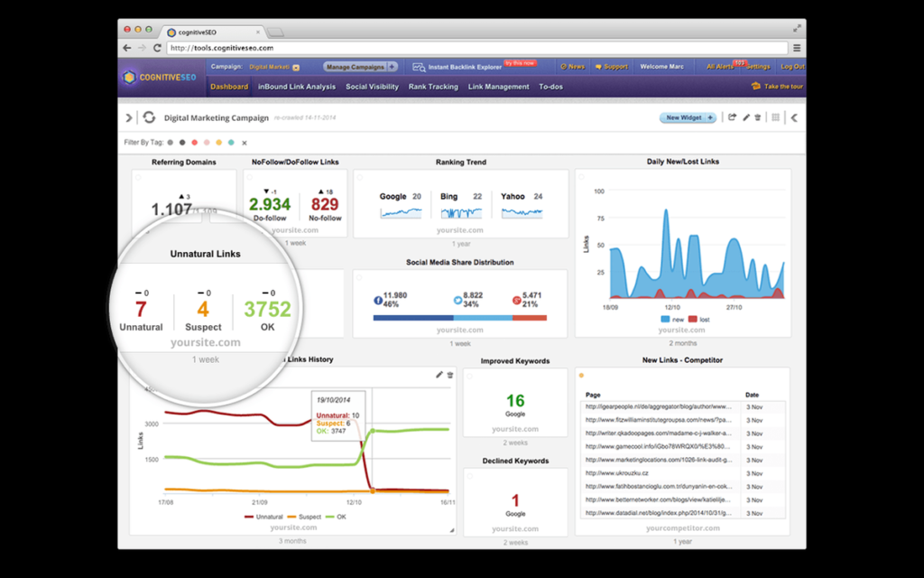Viewport: 924px width, 578px height.
Task: Click the Instant Backlink Explorer chart-magnifier icon
Action: click(419, 67)
